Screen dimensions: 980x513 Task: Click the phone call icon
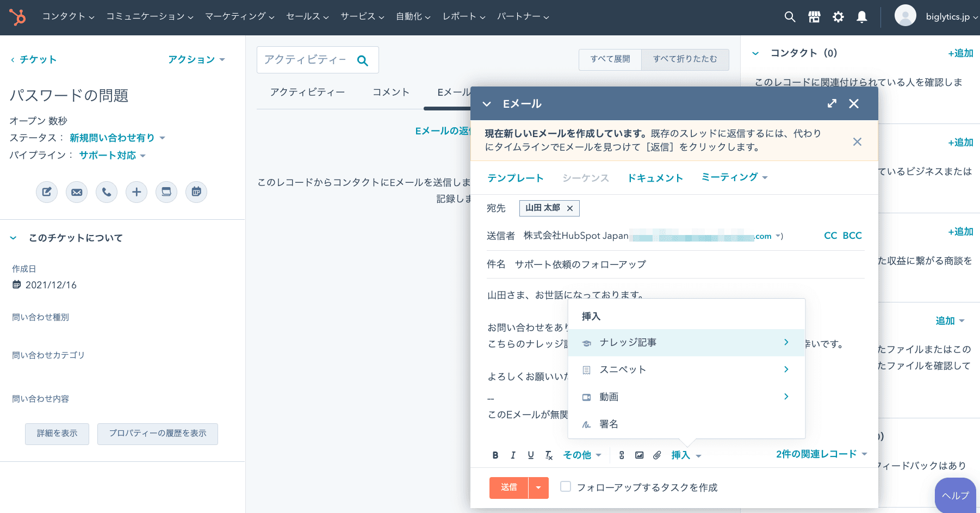(107, 192)
